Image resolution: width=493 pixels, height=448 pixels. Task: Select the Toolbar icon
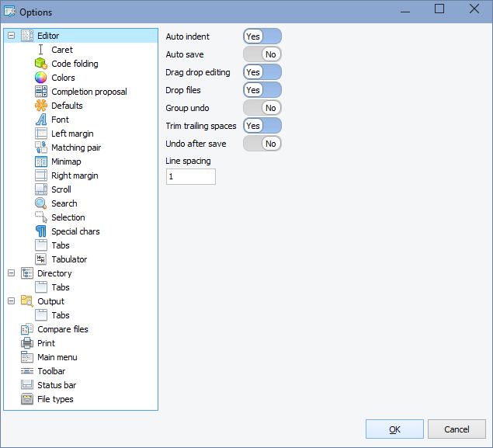[27, 371]
